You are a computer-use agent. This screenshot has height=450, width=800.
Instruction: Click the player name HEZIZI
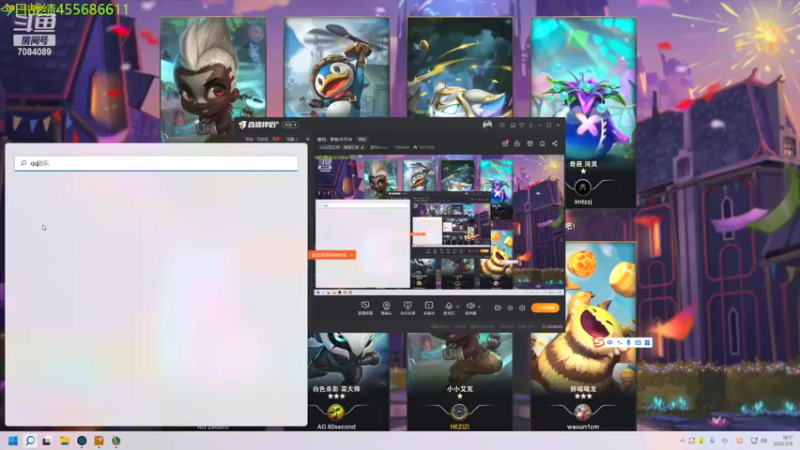pyautogui.click(x=460, y=427)
